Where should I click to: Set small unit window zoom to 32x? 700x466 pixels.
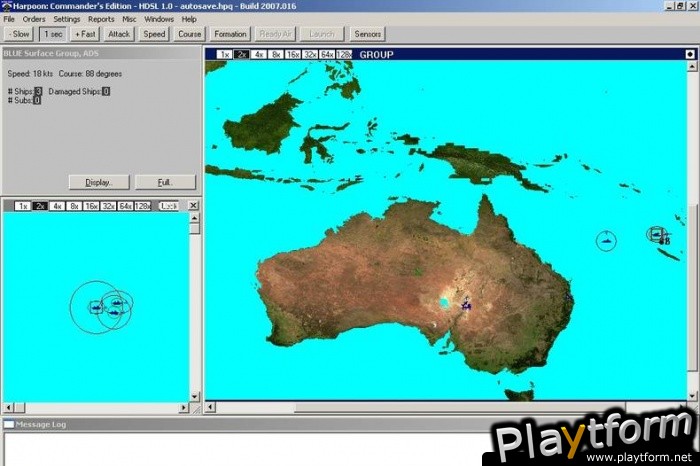(x=108, y=206)
